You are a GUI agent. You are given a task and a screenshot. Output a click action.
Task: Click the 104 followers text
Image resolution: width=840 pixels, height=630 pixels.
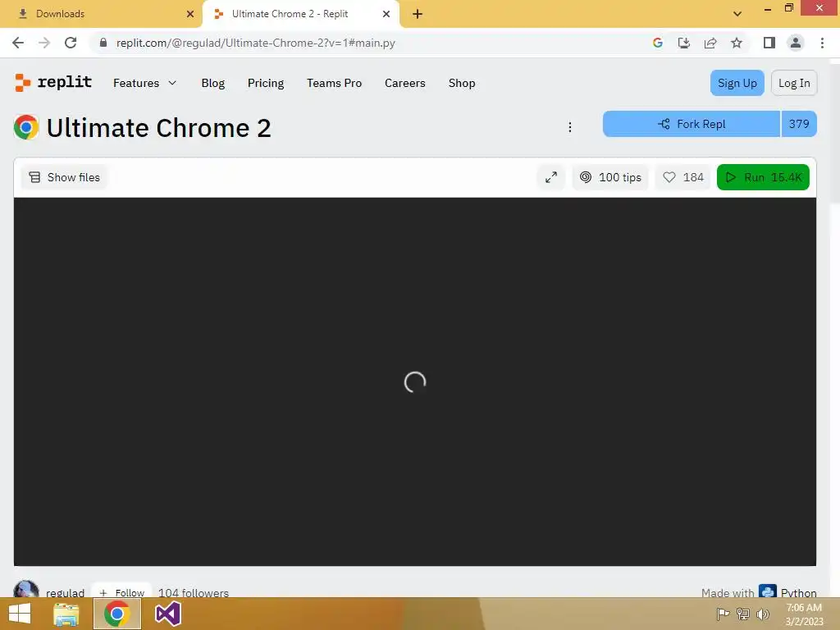[194, 592]
